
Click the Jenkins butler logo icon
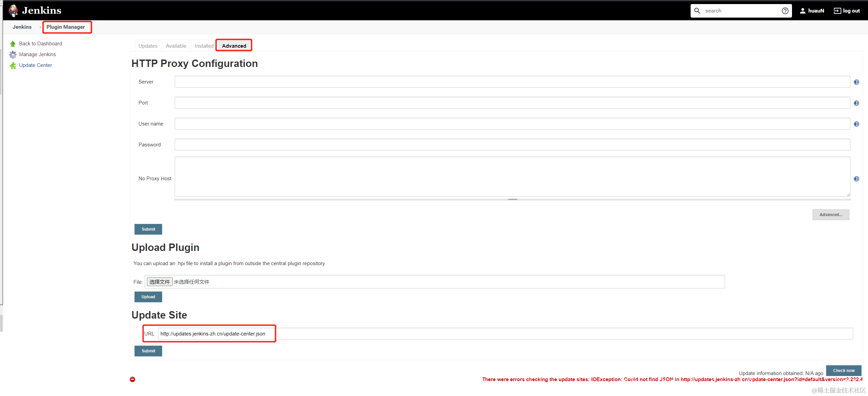(x=13, y=10)
